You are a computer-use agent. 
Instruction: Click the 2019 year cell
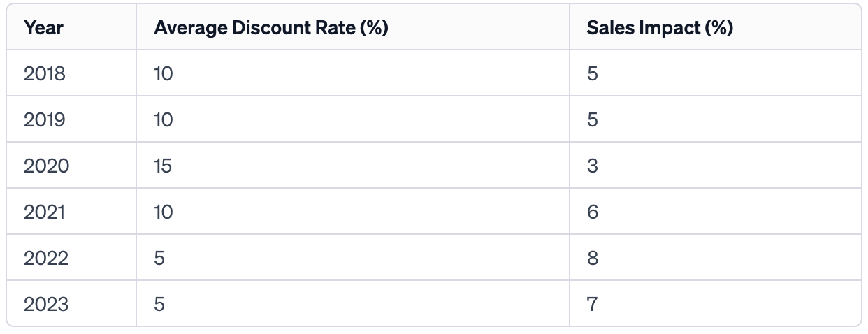(45, 119)
